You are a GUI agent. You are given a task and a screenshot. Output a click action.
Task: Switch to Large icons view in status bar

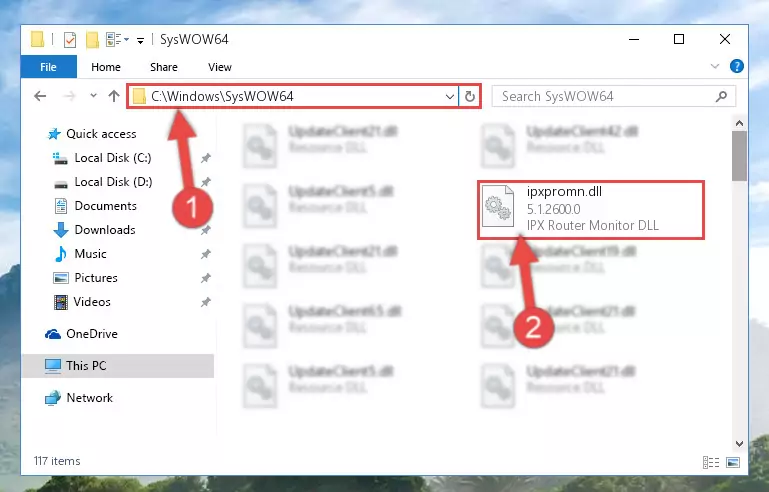pyautogui.click(x=733, y=462)
